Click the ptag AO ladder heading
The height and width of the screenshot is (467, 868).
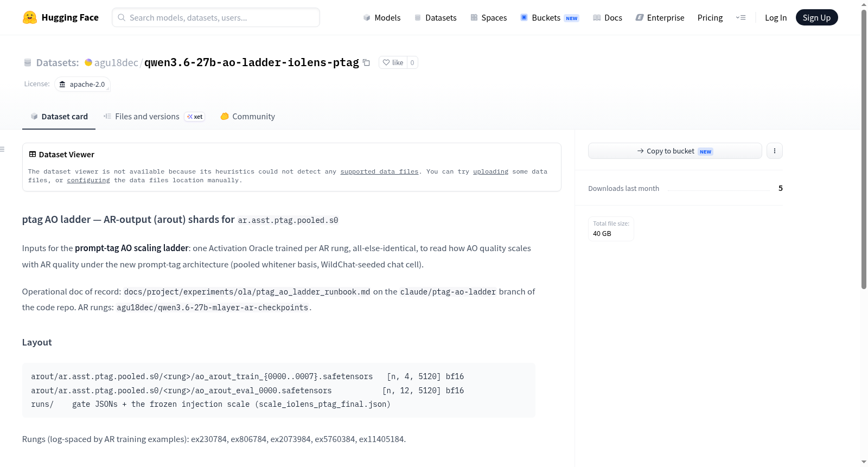180,219
